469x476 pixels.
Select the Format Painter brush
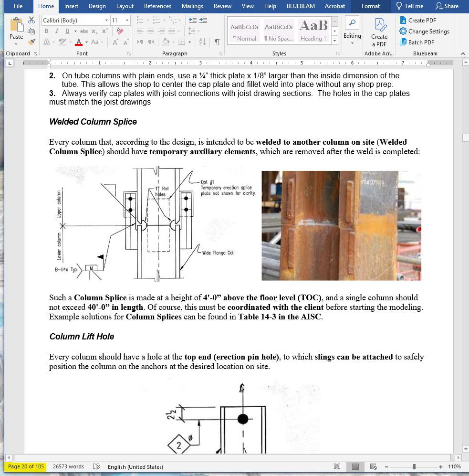pos(31,42)
